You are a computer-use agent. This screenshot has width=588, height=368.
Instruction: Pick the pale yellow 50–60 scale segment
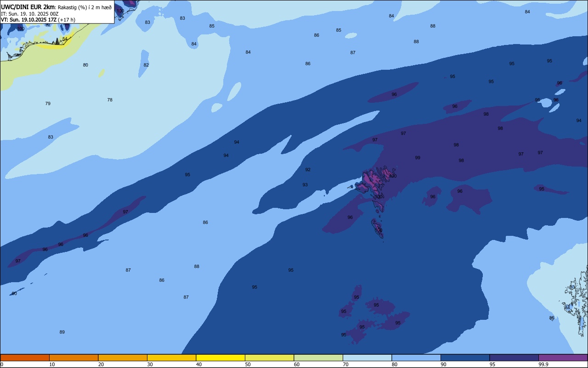point(269,357)
